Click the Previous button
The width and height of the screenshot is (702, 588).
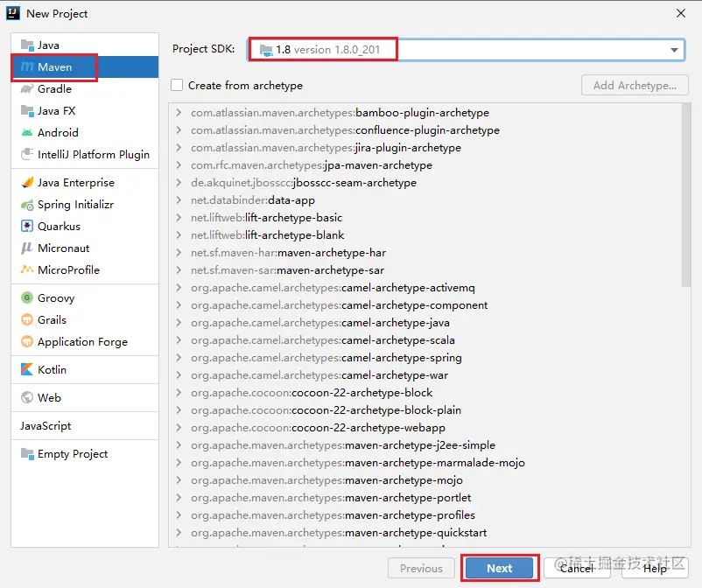tap(421, 568)
